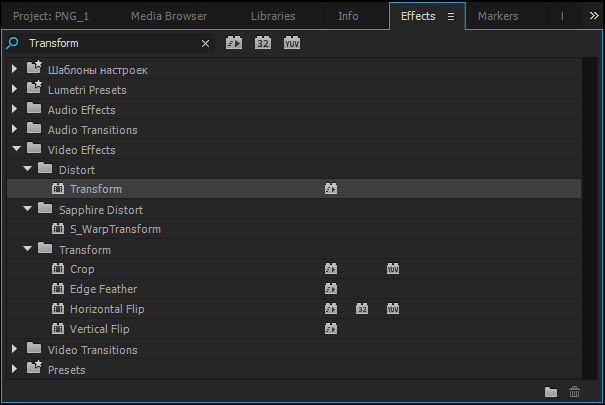The width and height of the screenshot is (605, 405).
Task: Click the Horizontal Flip effect icon
Action: coord(58,309)
